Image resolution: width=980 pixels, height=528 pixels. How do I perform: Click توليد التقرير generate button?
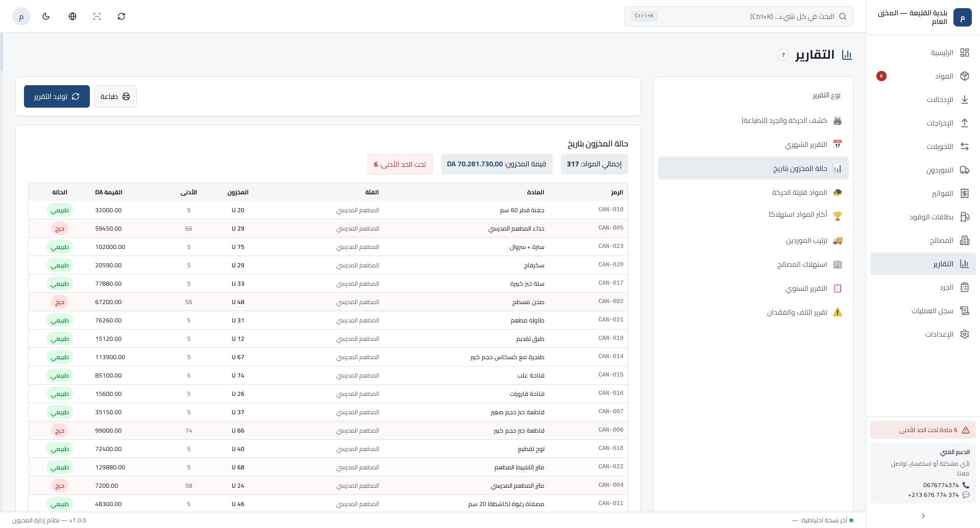pos(57,96)
